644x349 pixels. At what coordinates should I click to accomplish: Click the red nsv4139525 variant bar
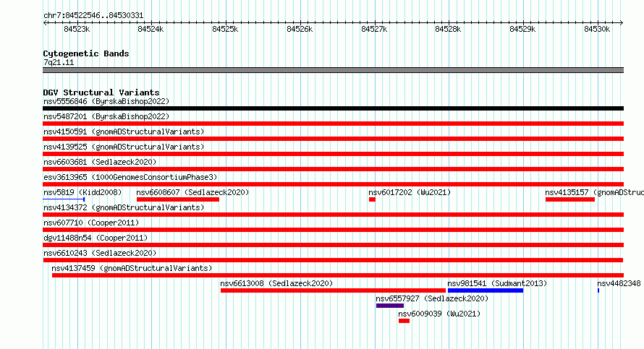[x=333, y=154]
